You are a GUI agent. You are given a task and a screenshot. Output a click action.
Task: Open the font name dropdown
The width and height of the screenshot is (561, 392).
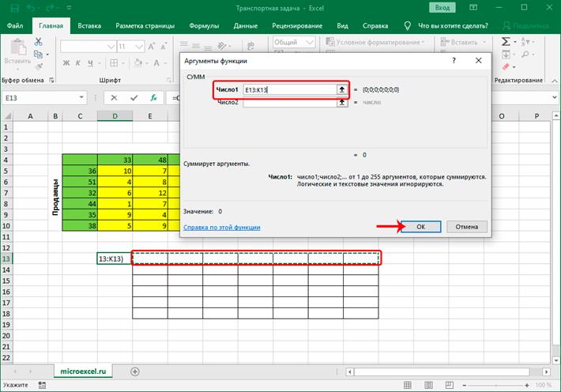pos(111,47)
